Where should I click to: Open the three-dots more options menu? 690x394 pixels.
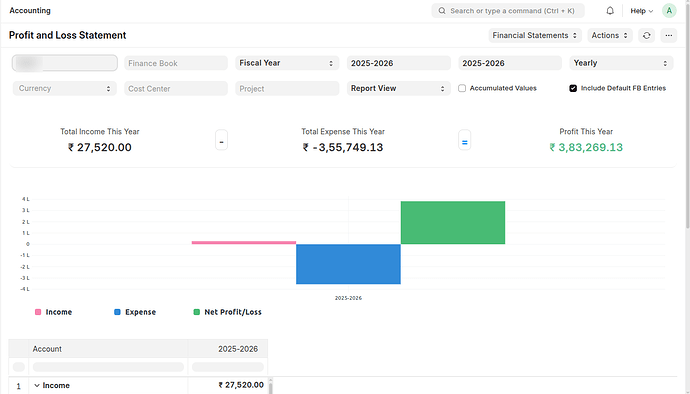(668, 35)
